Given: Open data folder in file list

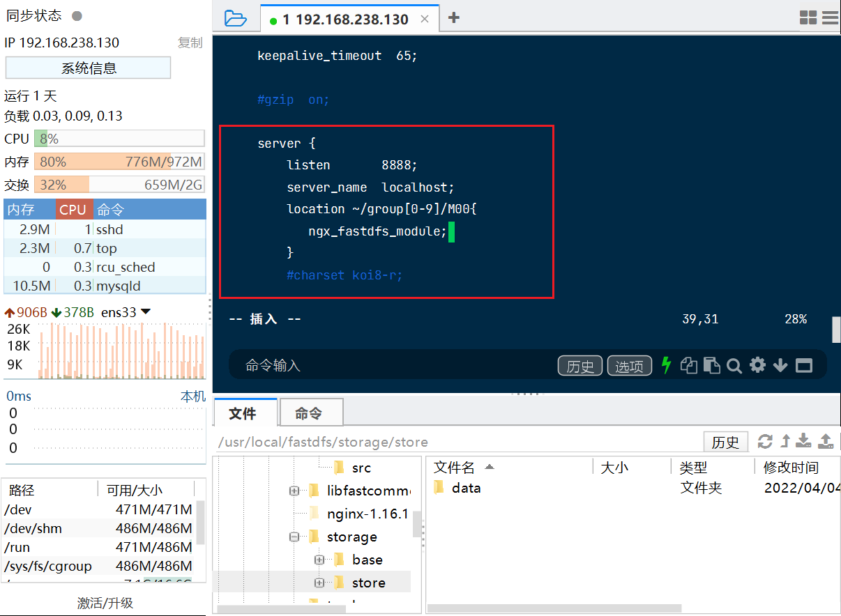Looking at the screenshot, I should 466,488.
